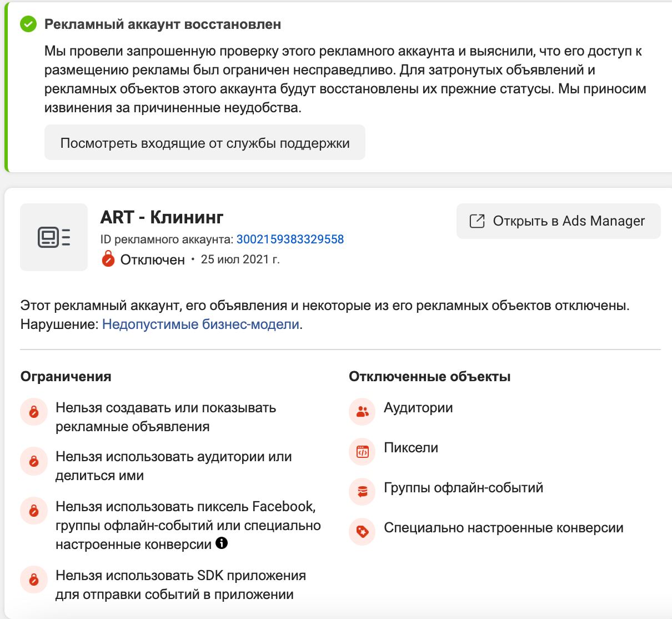The image size is (672, 619).
Task: Click the green checkmark success icon
Action: click(28, 24)
